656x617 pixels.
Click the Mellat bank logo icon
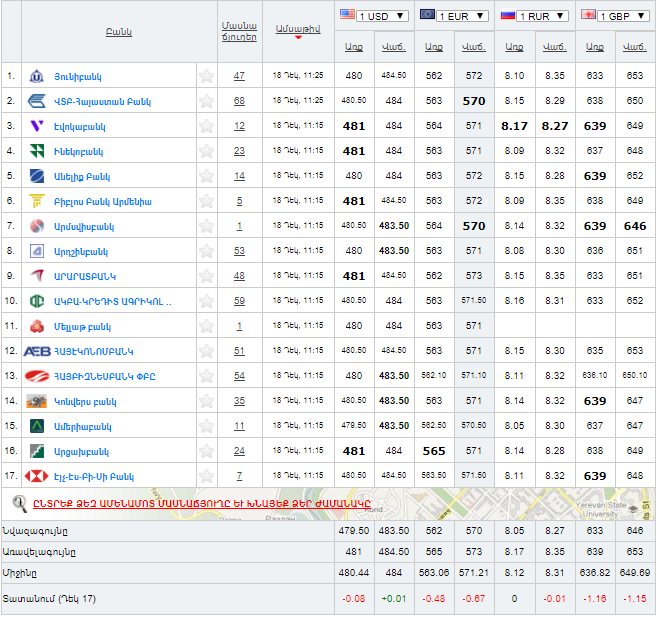pos(37,326)
